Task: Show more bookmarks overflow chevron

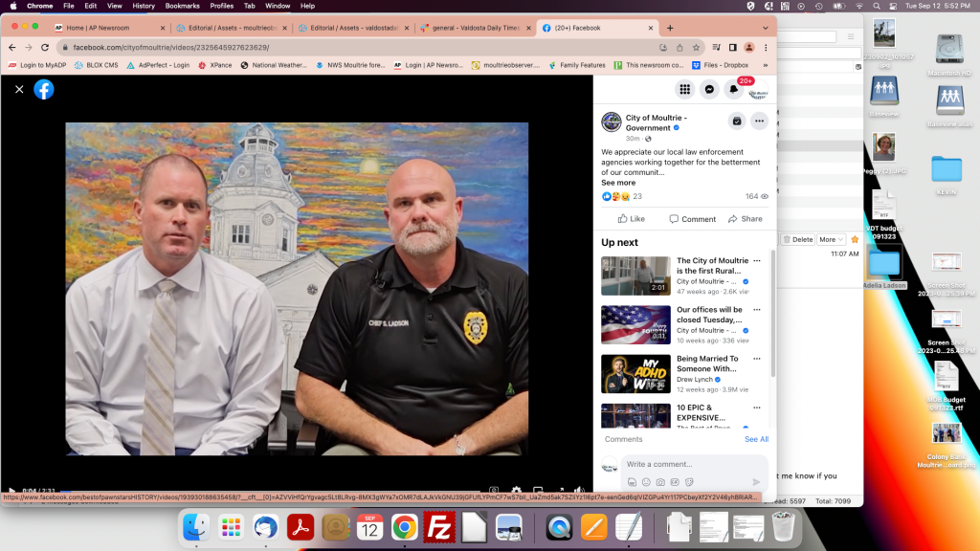Action: (x=765, y=65)
